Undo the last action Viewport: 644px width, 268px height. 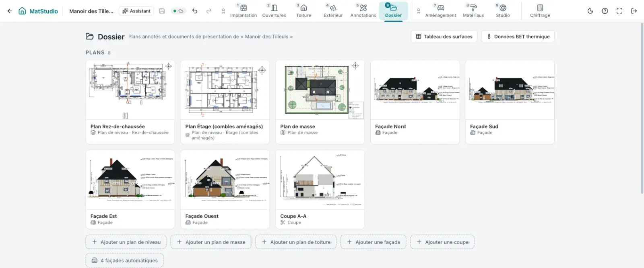point(195,11)
